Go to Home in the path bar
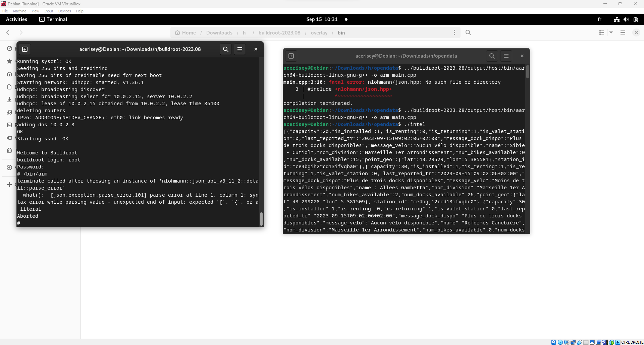The height and width of the screenshot is (345, 644). click(185, 32)
